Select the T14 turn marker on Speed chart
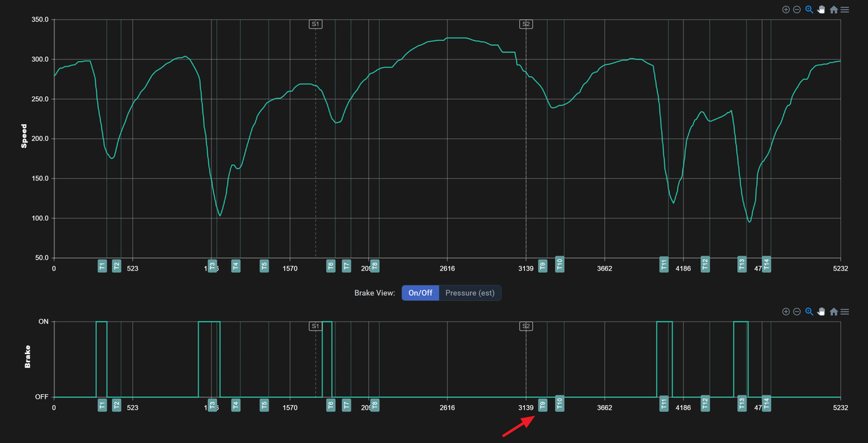 [766, 264]
